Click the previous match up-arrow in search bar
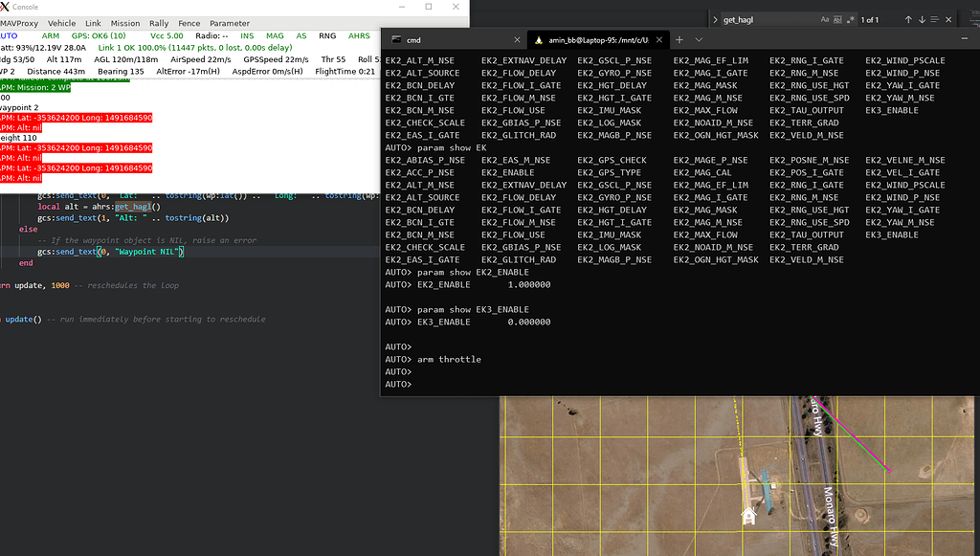Screen dimensions: 980x556 point(908,19)
